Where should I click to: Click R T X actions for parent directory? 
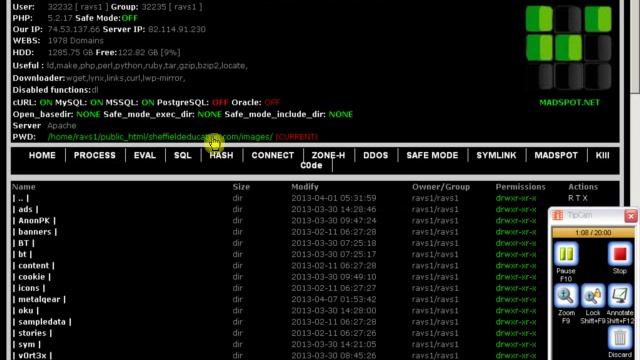[x=578, y=198]
